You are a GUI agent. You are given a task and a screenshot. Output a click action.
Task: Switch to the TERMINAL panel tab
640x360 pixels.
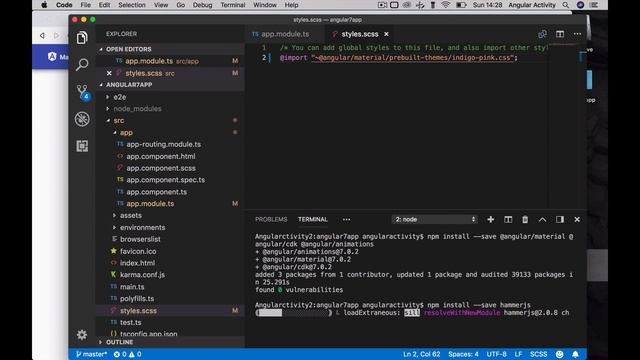click(x=313, y=220)
